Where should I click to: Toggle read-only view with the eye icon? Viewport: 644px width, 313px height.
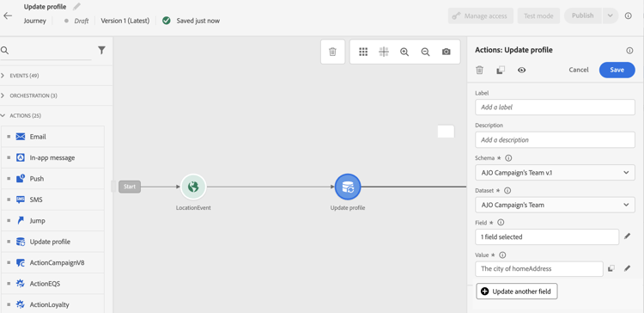(x=521, y=70)
